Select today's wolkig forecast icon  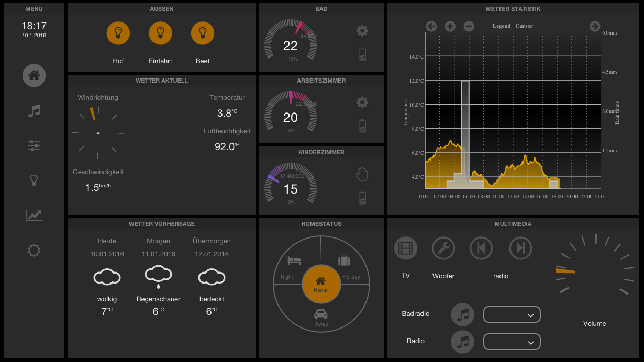[x=107, y=276]
